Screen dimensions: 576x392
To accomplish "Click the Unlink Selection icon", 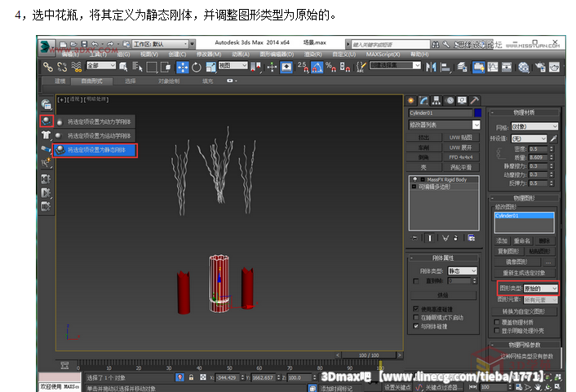I will 62,67.
